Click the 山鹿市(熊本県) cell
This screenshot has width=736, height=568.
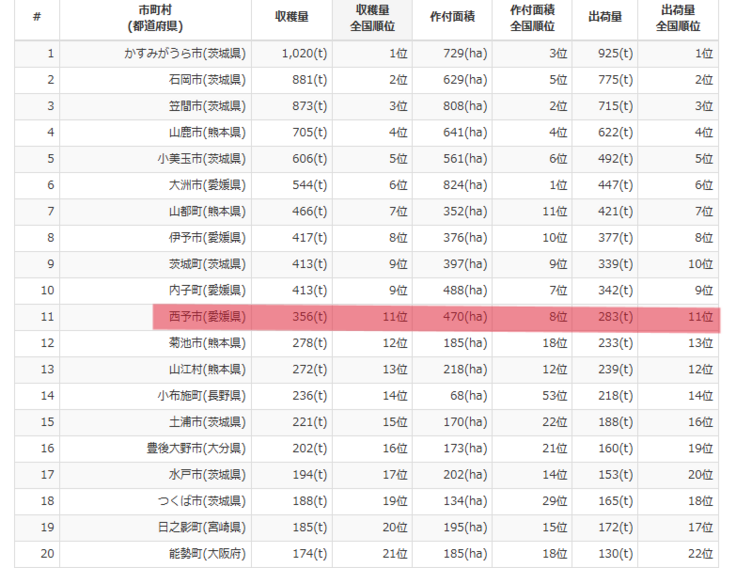[x=207, y=132]
